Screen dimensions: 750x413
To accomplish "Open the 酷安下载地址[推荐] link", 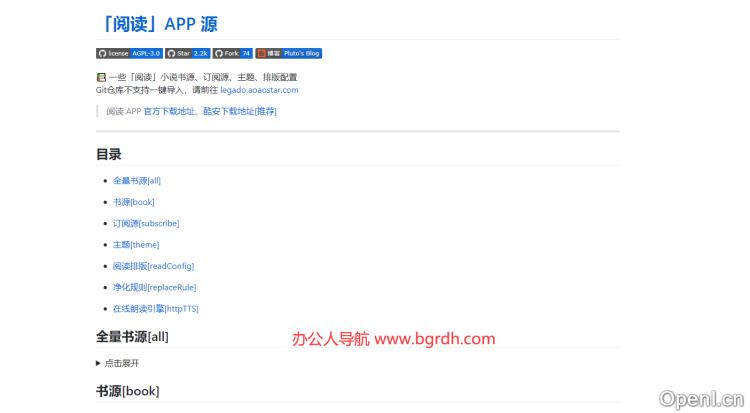I will click(240, 112).
